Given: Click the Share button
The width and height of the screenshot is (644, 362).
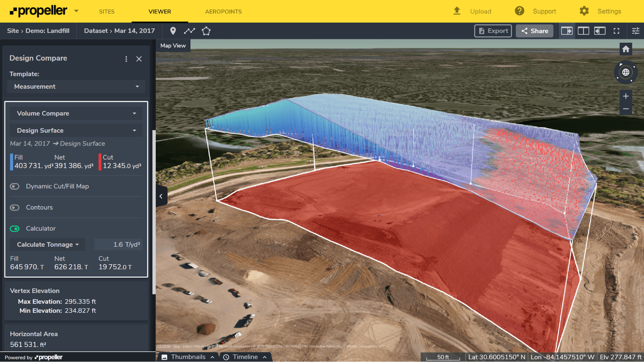Looking at the screenshot, I should coord(534,31).
